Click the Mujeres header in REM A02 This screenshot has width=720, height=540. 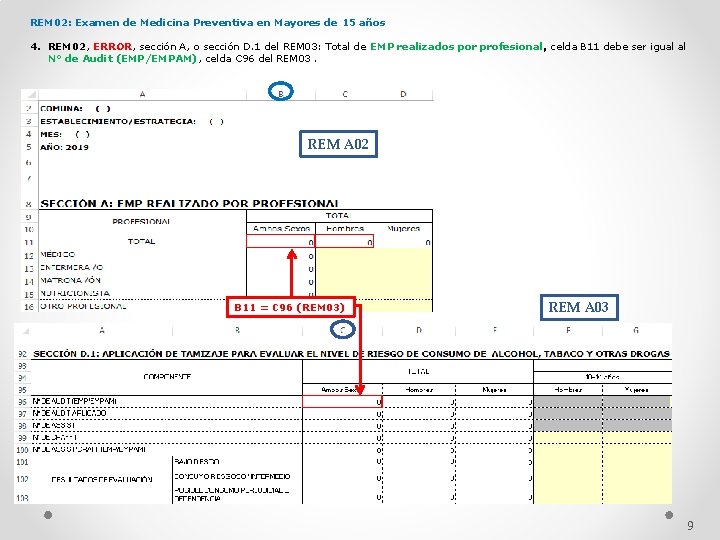pyautogui.click(x=403, y=228)
